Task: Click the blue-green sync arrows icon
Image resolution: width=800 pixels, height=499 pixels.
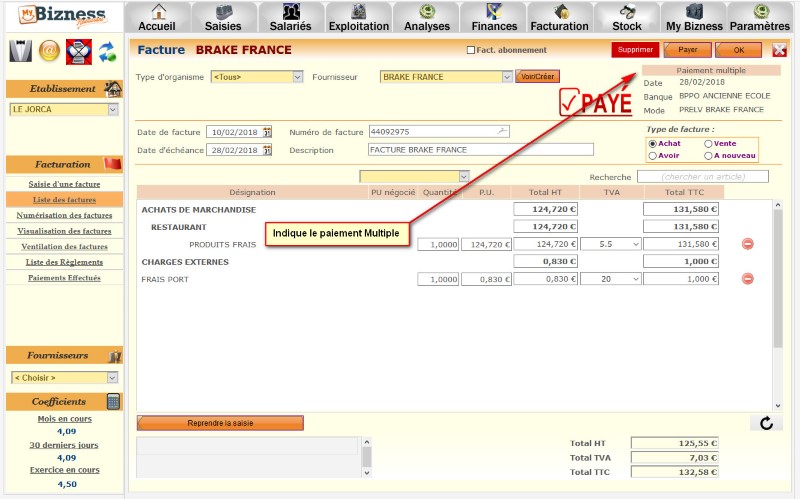Action: coord(107,52)
